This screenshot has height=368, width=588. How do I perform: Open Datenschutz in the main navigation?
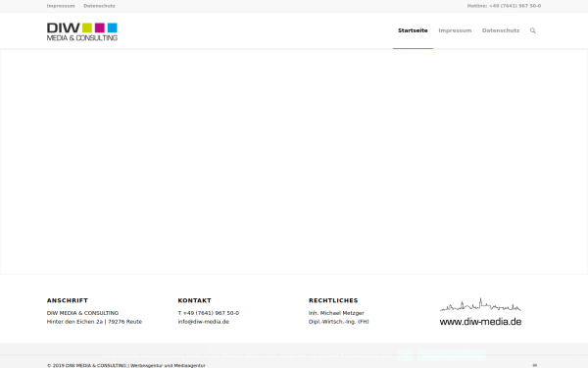pos(501,30)
